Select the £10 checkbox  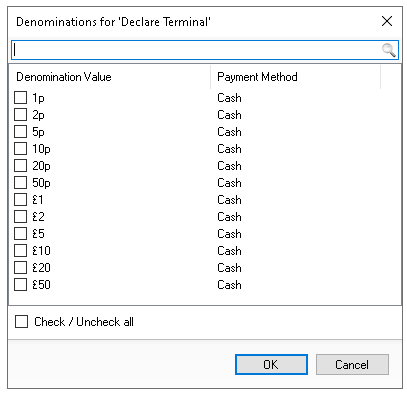tap(21, 251)
